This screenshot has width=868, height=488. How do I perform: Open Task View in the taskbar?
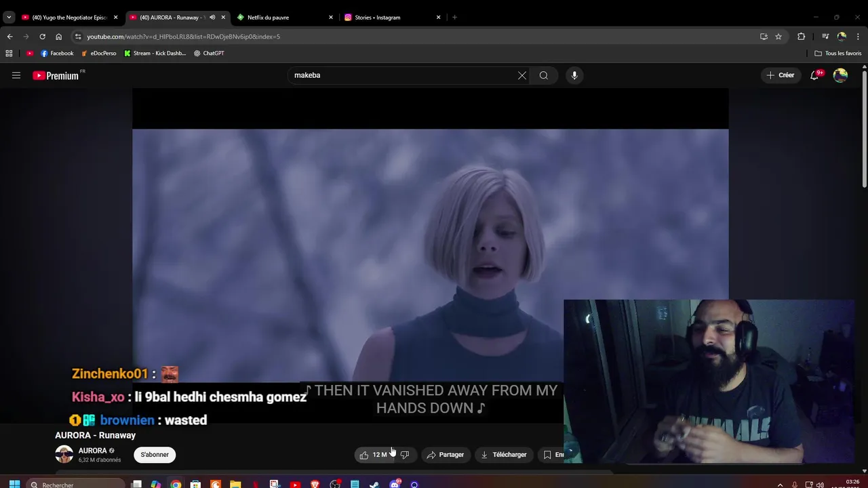coord(136,484)
